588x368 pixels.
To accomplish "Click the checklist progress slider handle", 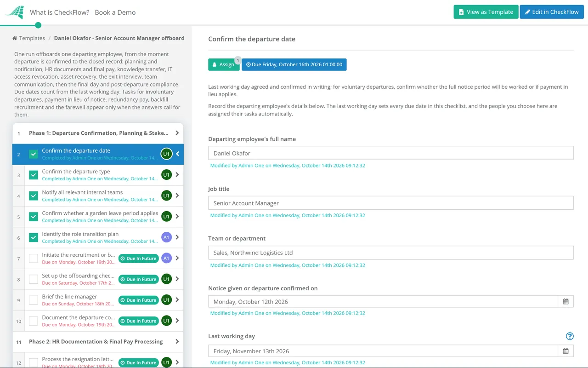I will (x=38, y=25).
